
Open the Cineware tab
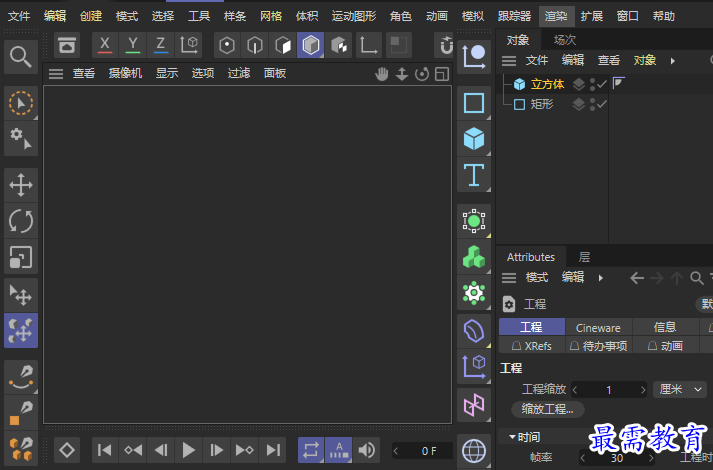pyautogui.click(x=598, y=327)
